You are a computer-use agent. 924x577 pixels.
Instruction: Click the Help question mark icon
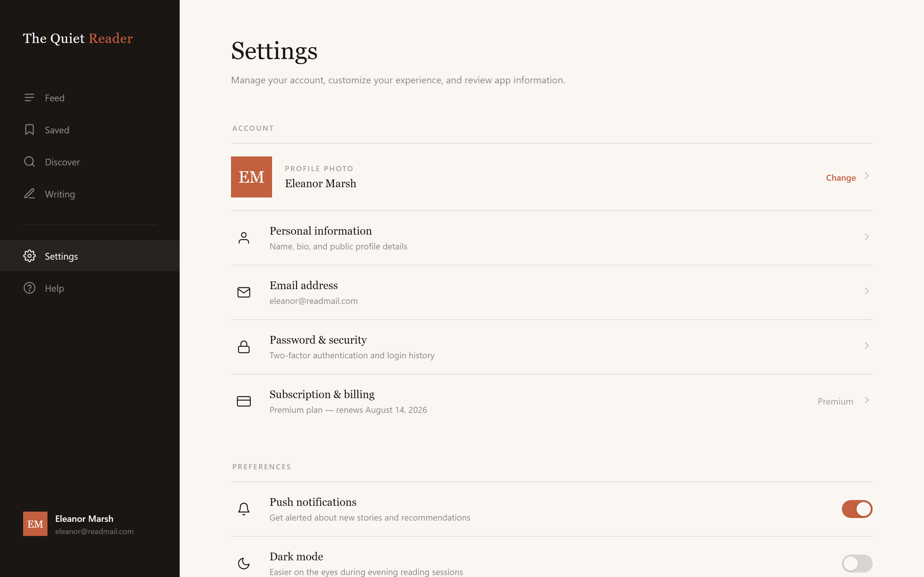point(30,288)
